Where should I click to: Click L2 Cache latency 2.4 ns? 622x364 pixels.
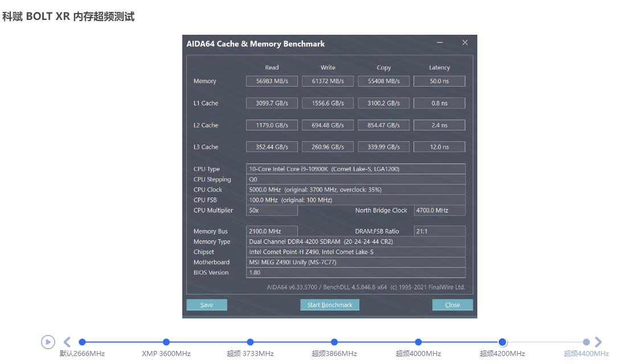[x=439, y=125]
